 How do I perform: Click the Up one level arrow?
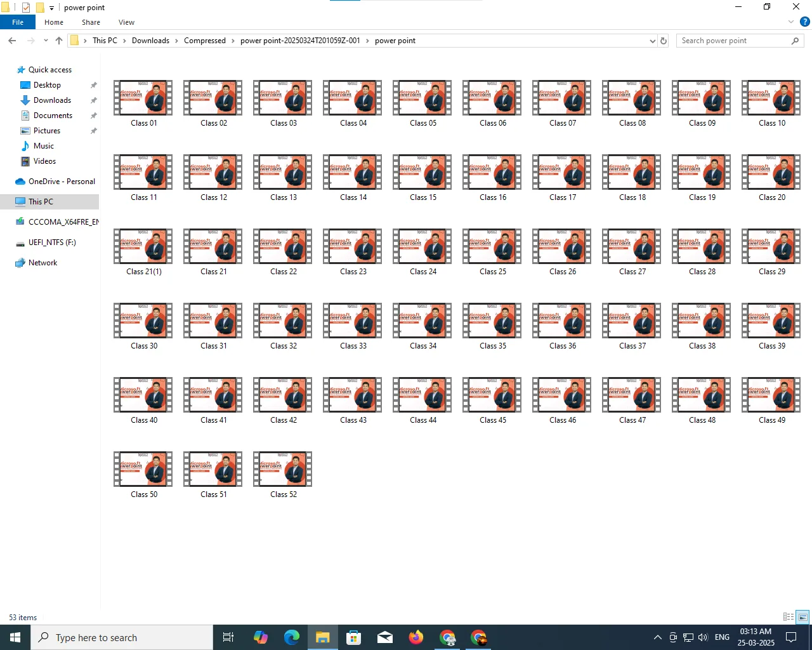point(59,41)
